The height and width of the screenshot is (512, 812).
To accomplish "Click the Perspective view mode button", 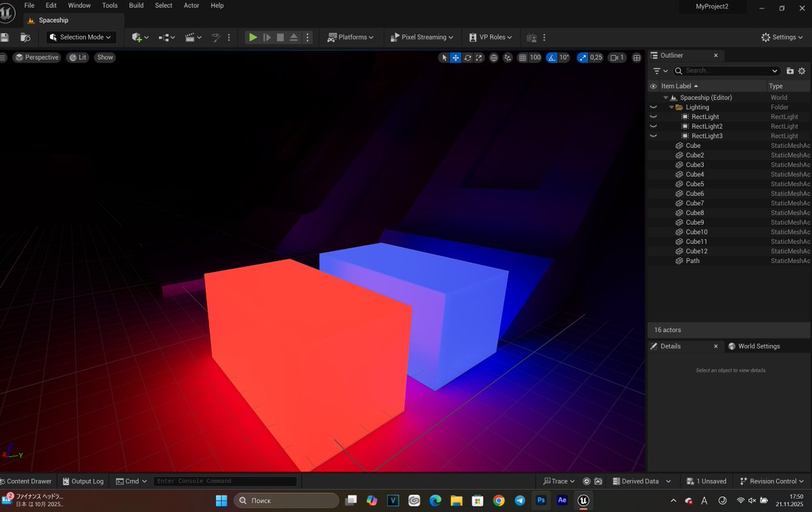I will pyautogui.click(x=37, y=57).
